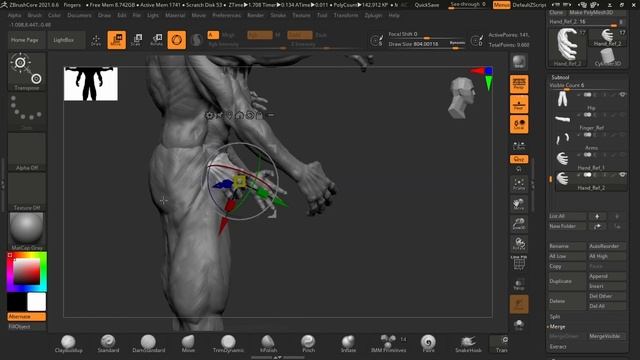Select the Move brush

pyautogui.click(x=188, y=344)
